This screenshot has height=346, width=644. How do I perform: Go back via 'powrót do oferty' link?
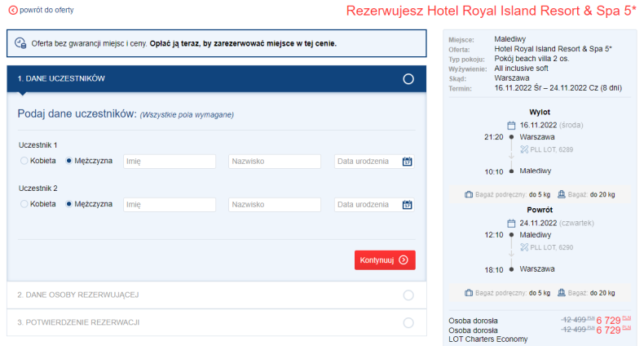[x=46, y=11]
